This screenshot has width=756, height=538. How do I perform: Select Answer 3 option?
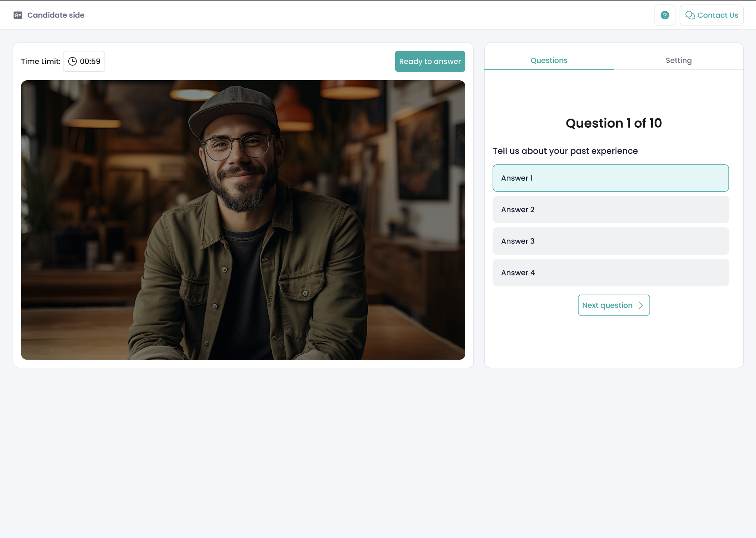point(610,241)
